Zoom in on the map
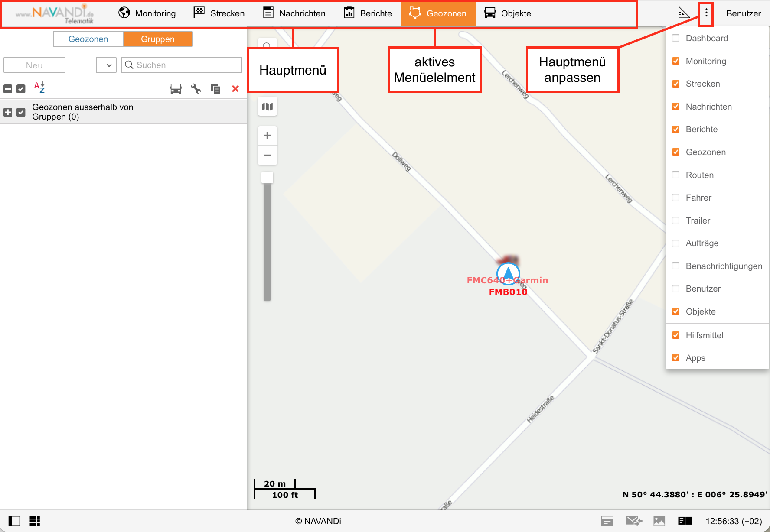This screenshot has width=770, height=532. coord(267,136)
